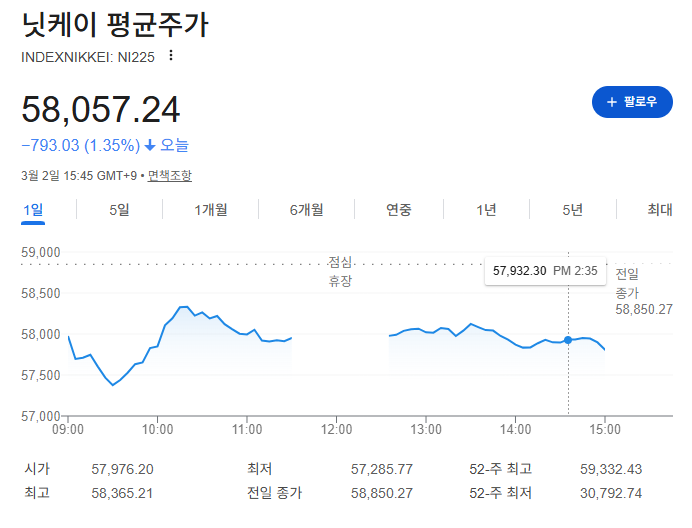Click the 시가 label in the stats
Screen dimensions: 692x528
[x=37, y=469]
